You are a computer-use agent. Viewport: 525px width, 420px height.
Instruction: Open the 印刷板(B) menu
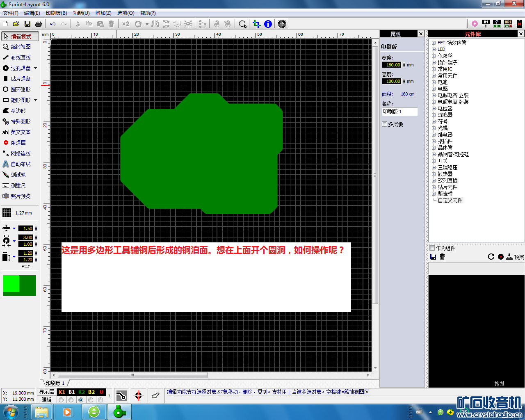tap(56, 13)
